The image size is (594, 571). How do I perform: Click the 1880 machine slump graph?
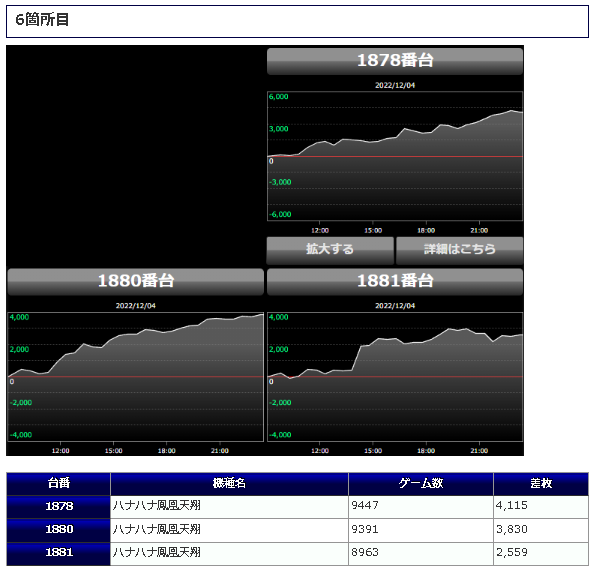136,377
